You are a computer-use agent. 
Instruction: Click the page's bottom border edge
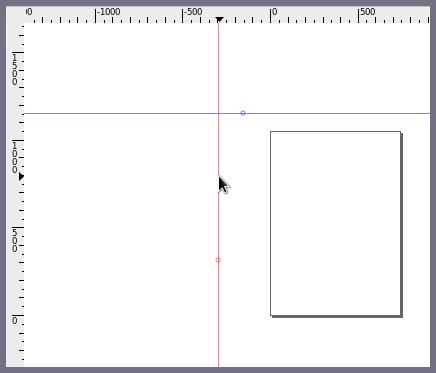335,315
